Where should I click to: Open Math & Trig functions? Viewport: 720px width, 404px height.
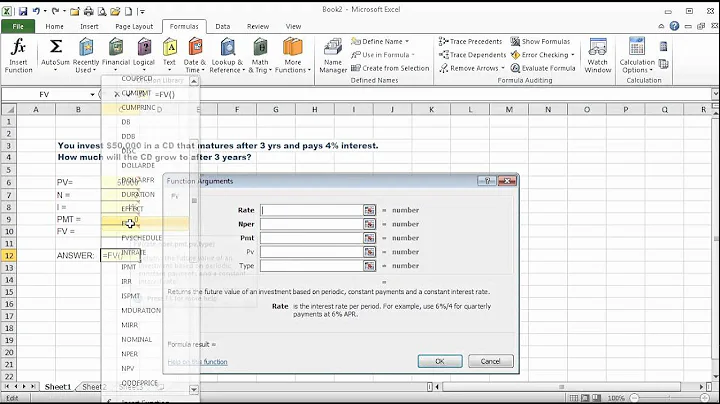pos(260,56)
